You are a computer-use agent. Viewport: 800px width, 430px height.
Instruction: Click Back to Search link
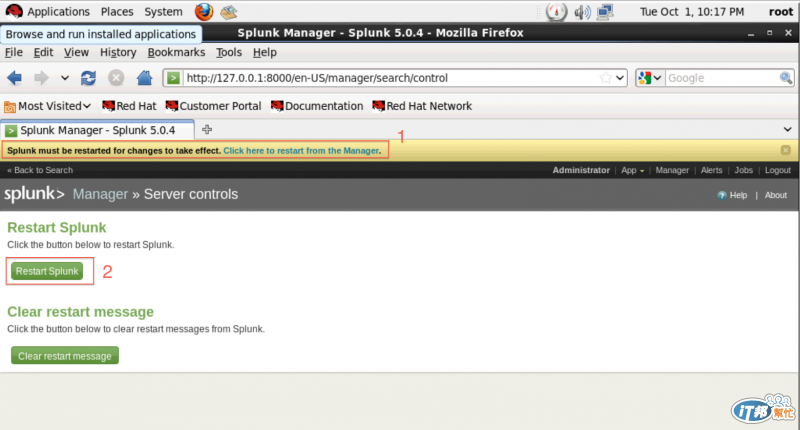pyautogui.click(x=40, y=170)
